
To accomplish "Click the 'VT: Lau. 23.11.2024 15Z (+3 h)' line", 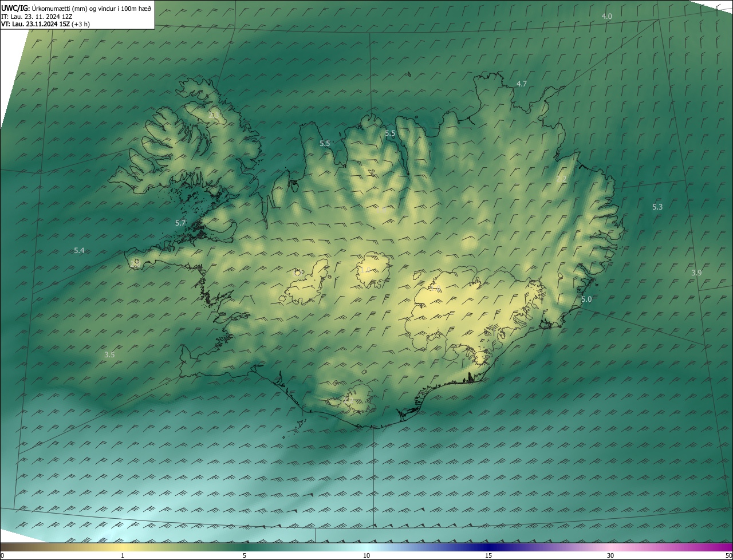I will [46, 24].
